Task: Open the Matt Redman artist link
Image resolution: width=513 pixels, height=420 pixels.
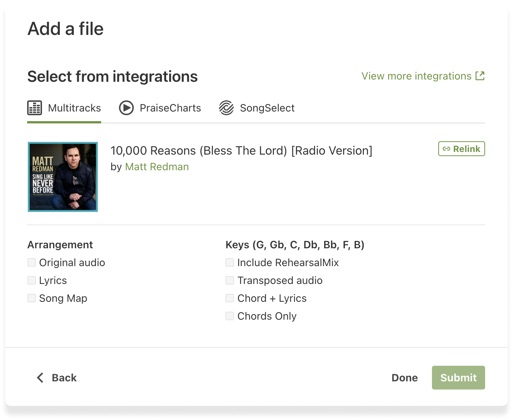Action: (x=157, y=167)
